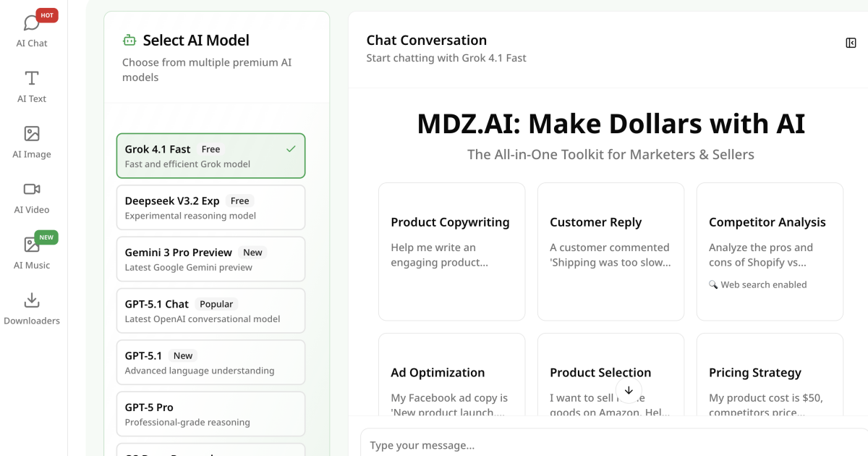Screen dimensions: 868x456
Task: Choose GPT-5 Pro from model list
Action: coord(210,413)
